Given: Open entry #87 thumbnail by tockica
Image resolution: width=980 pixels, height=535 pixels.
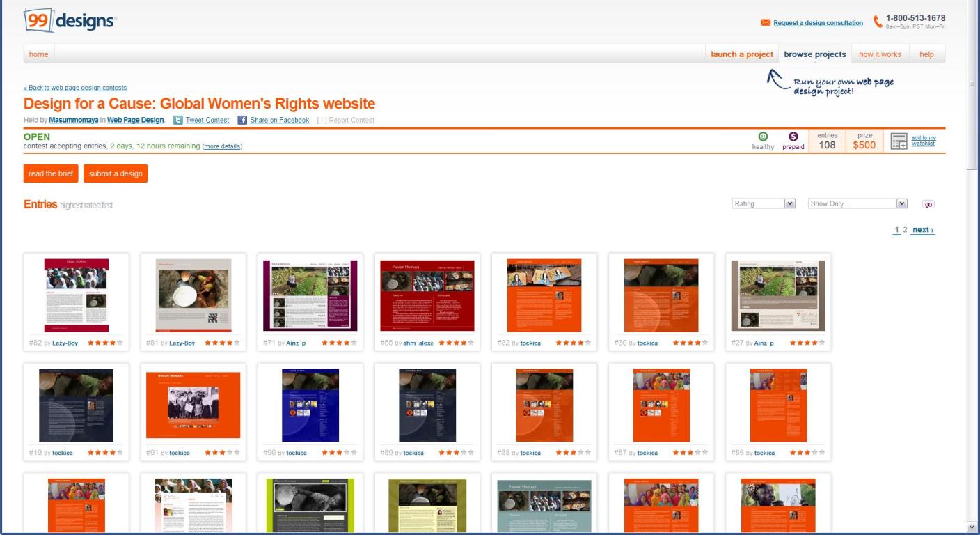Looking at the screenshot, I should coord(661,405).
